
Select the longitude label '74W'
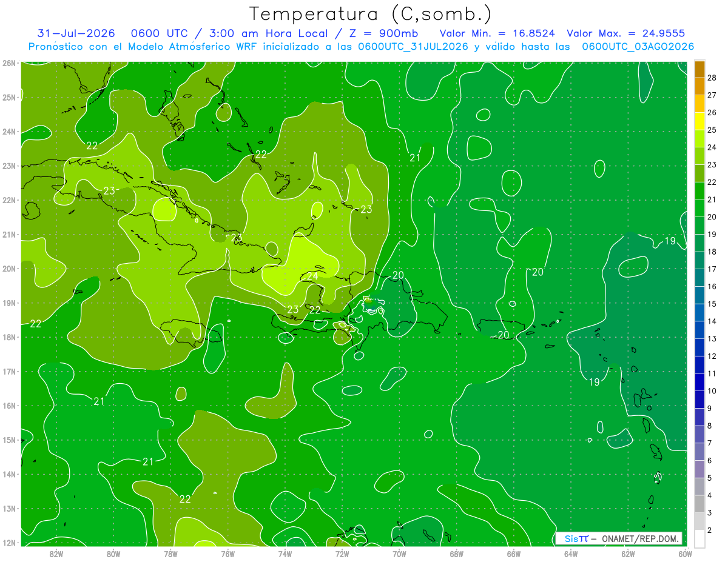(x=285, y=554)
